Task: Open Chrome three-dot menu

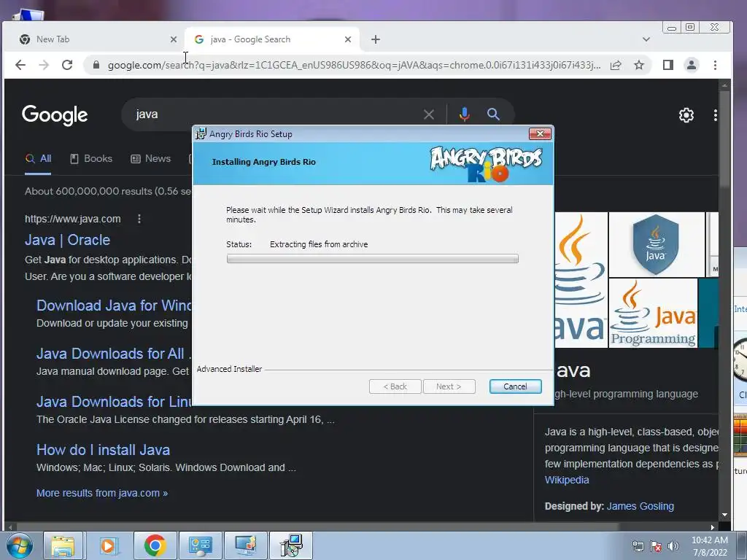Action: click(x=715, y=65)
